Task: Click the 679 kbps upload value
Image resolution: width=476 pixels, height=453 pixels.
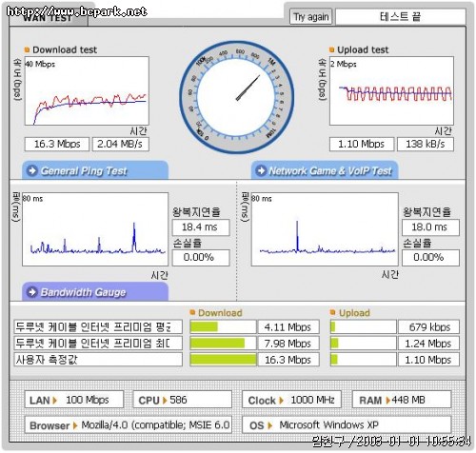Action: click(x=428, y=326)
